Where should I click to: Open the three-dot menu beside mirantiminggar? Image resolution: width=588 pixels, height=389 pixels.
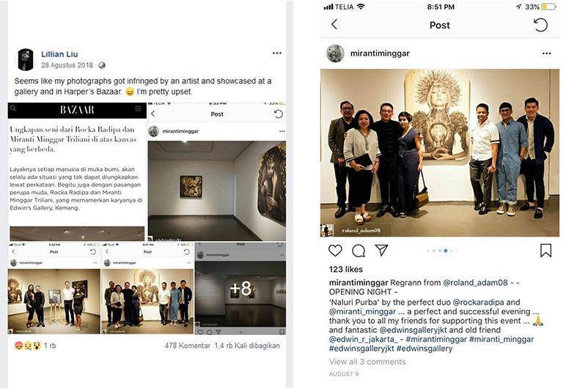(546, 53)
